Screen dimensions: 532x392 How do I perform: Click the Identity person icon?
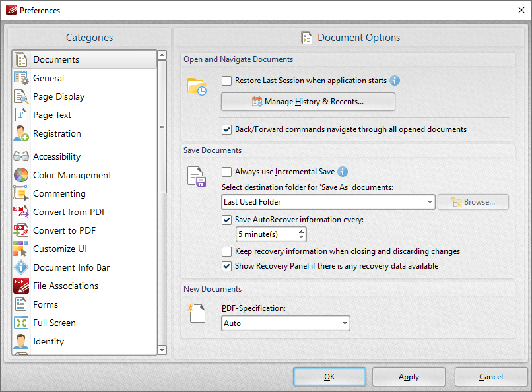(x=21, y=341)
